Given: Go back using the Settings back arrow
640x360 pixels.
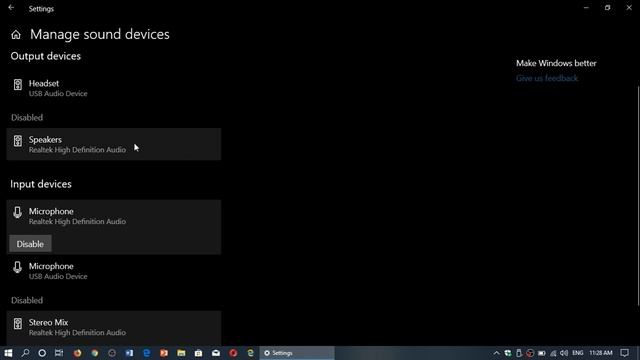Looking at the screenshot, I should coord(11,8).
